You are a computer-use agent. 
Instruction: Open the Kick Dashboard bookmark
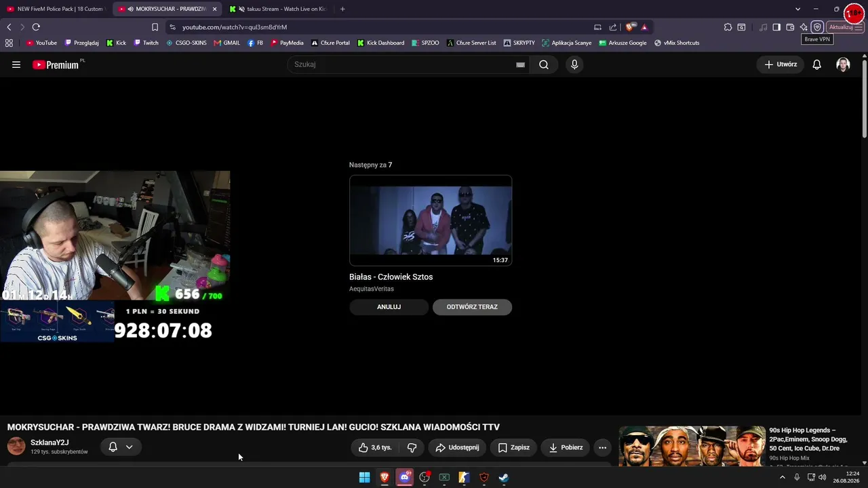click(x=381, y=43)
